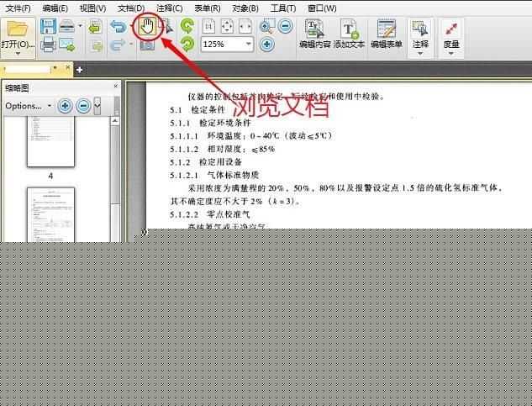Close the 缩略图 thumbnails panel

(x=116, y=86)
